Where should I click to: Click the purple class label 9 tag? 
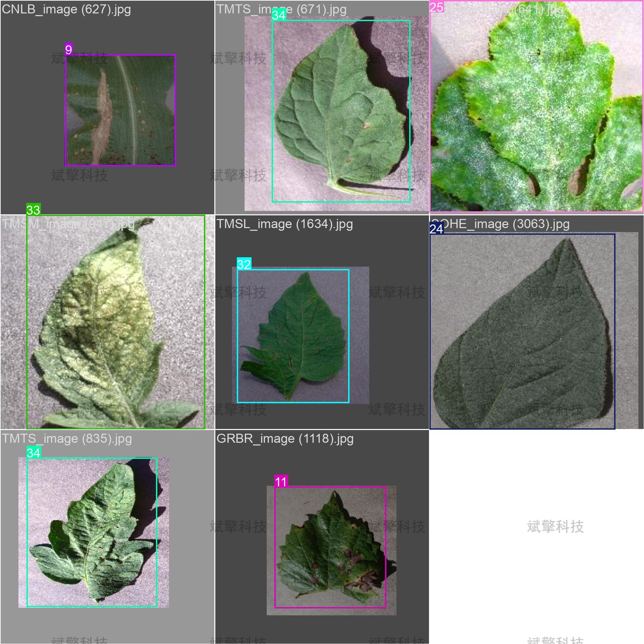tap(68, 50)
